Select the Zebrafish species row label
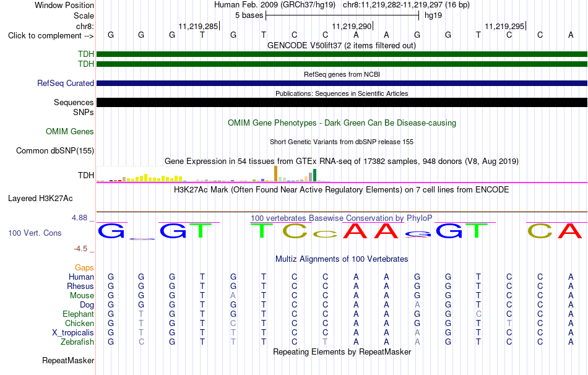588x375 pixels. click(77, 342)
